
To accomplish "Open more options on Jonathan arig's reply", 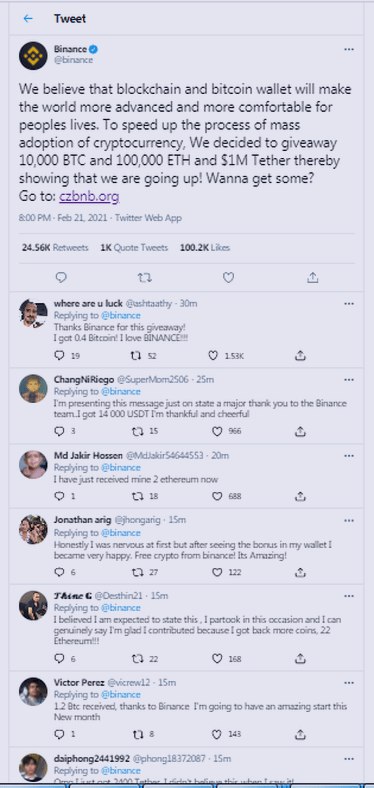I will coord(348,521).
